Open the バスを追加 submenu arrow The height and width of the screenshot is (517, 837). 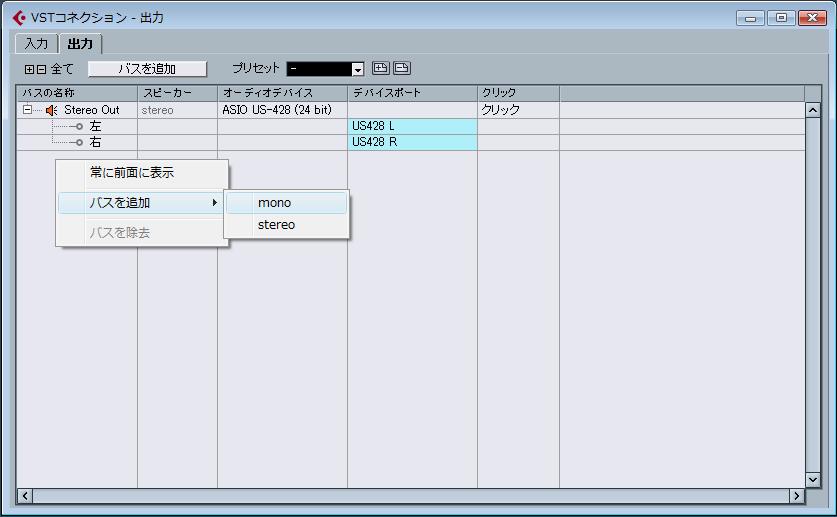(x=214, y=203)
